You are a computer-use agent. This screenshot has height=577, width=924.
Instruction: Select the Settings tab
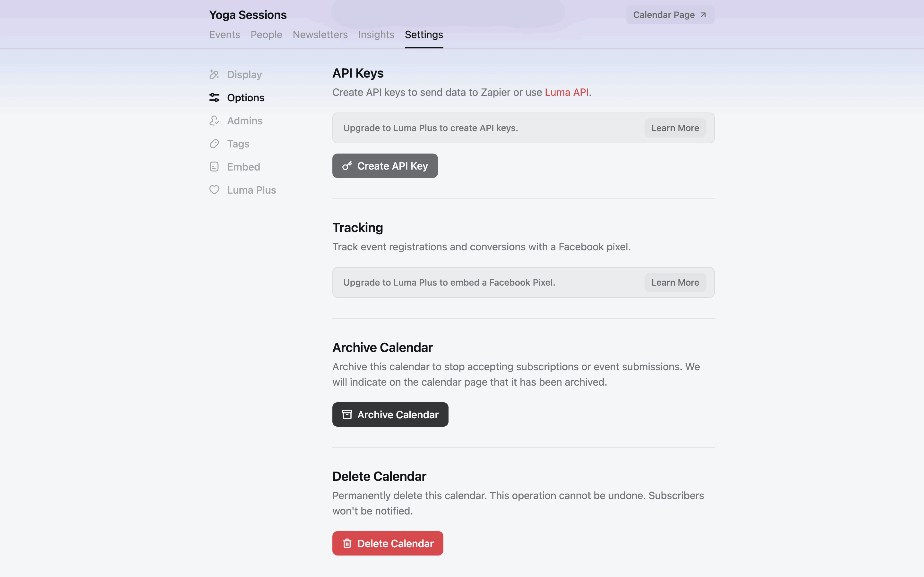point(424,35)
